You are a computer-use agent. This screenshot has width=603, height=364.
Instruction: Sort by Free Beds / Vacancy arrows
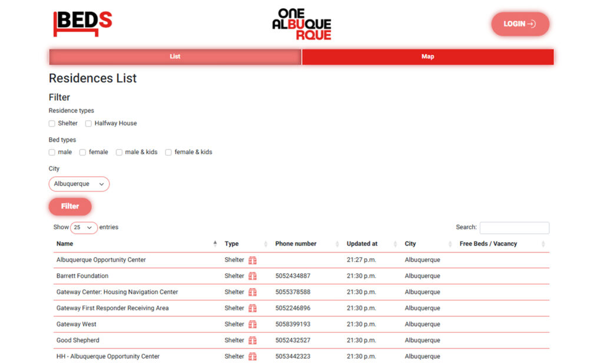543,244
